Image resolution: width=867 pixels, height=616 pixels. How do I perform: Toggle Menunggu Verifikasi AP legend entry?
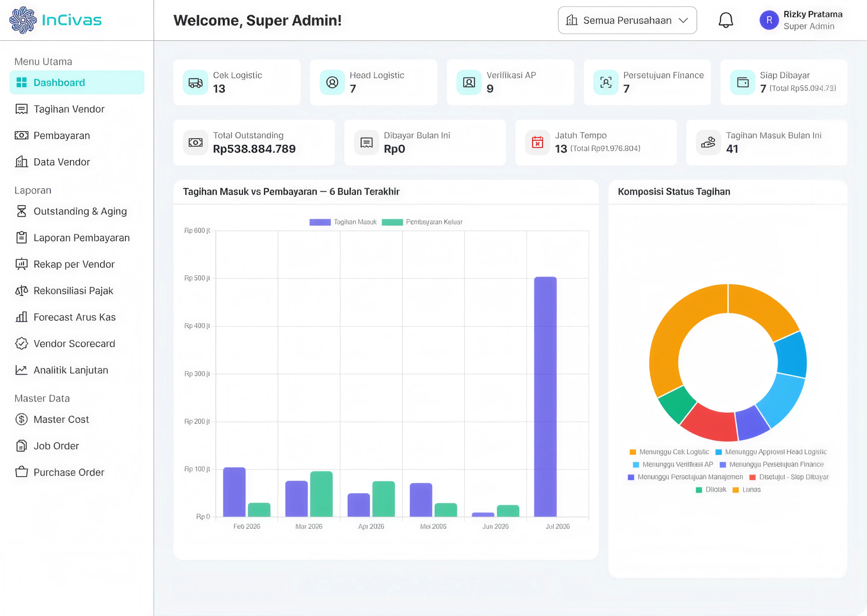click(x=673, y=464)
